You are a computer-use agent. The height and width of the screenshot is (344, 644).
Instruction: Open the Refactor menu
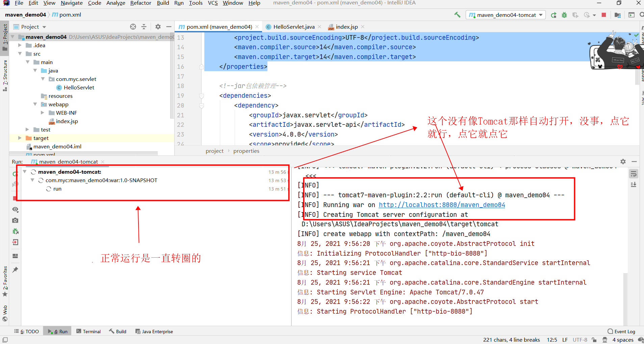[140, 3]
